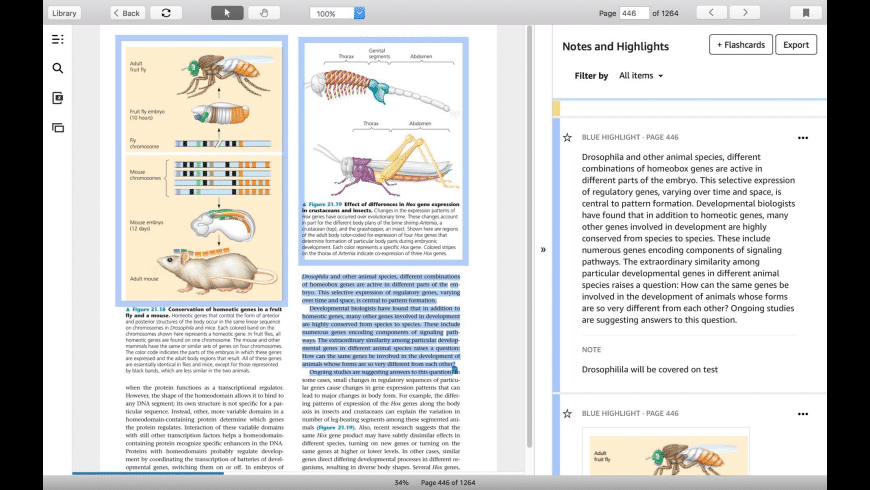870x490 pixels.
Task: Go to the previous page arrow
Action: (711, 13)
